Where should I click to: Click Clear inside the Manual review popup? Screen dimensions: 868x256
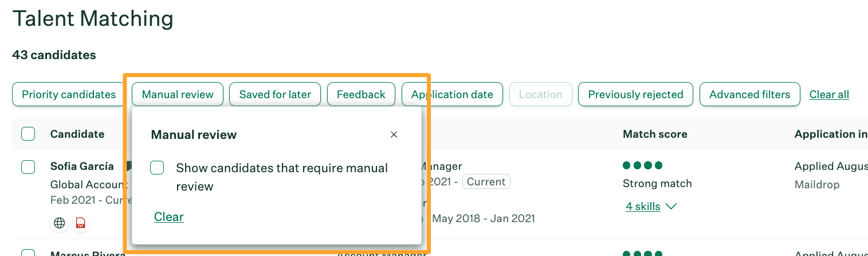click(169, 217)
